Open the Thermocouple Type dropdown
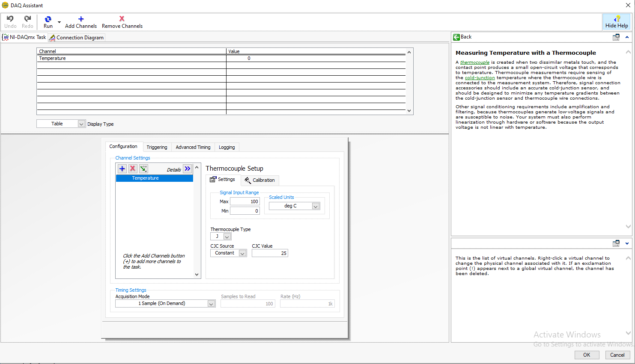Viewport: 635px width, 364px height. point(227,237)
